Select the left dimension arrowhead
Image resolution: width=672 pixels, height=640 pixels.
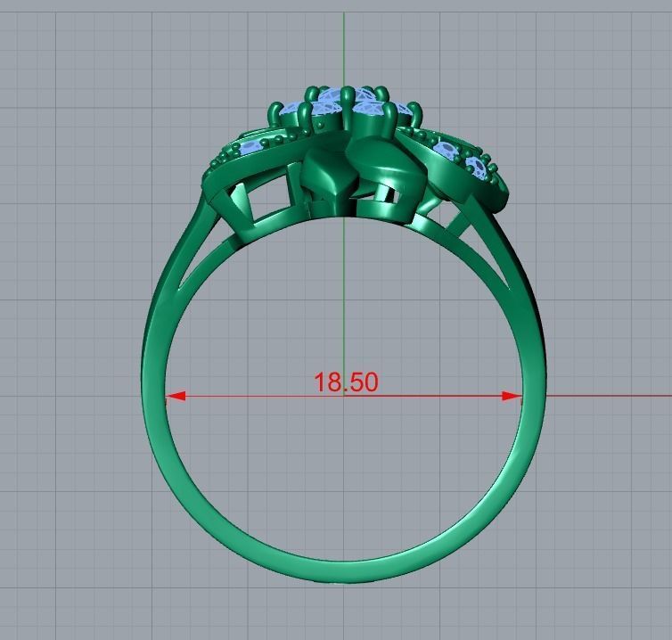[x=176, y=396]
